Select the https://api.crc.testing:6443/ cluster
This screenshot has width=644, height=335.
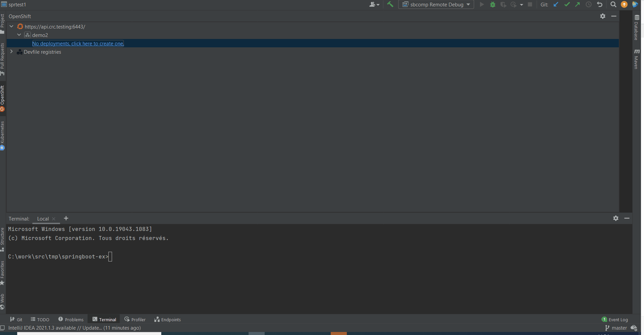coord(55,27)
